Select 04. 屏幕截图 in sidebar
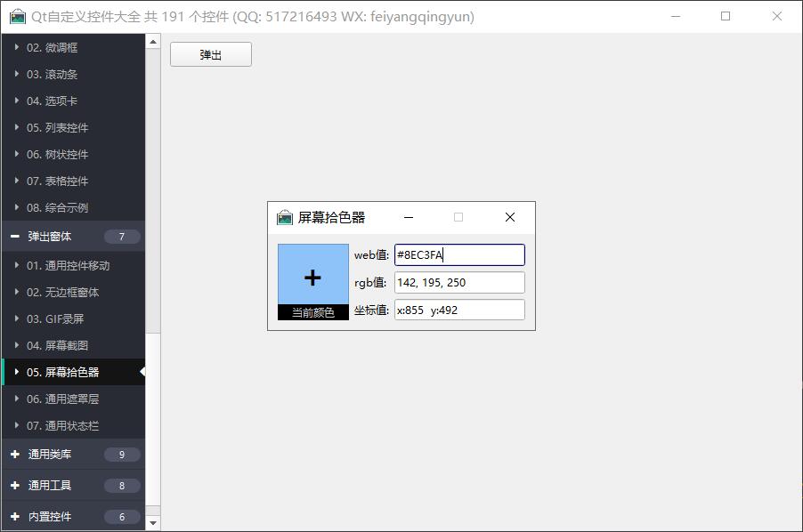803x532 pixels. pos(57,345)
